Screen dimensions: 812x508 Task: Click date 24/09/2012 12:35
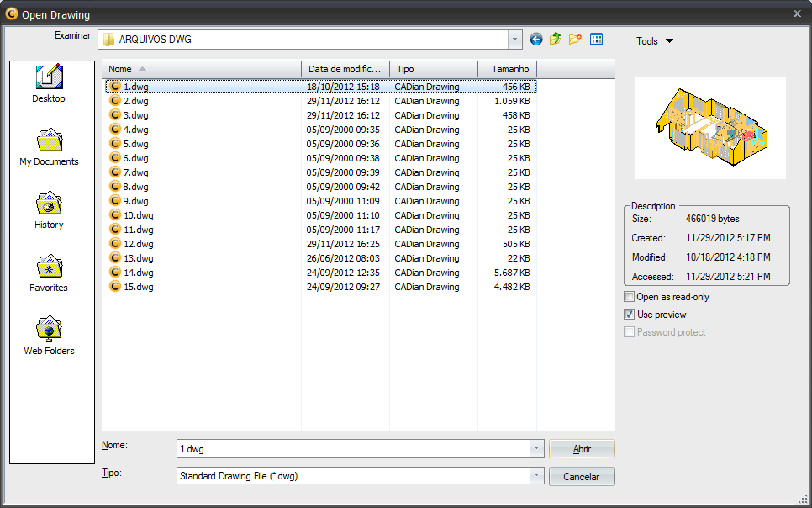(x=343, y=273)
